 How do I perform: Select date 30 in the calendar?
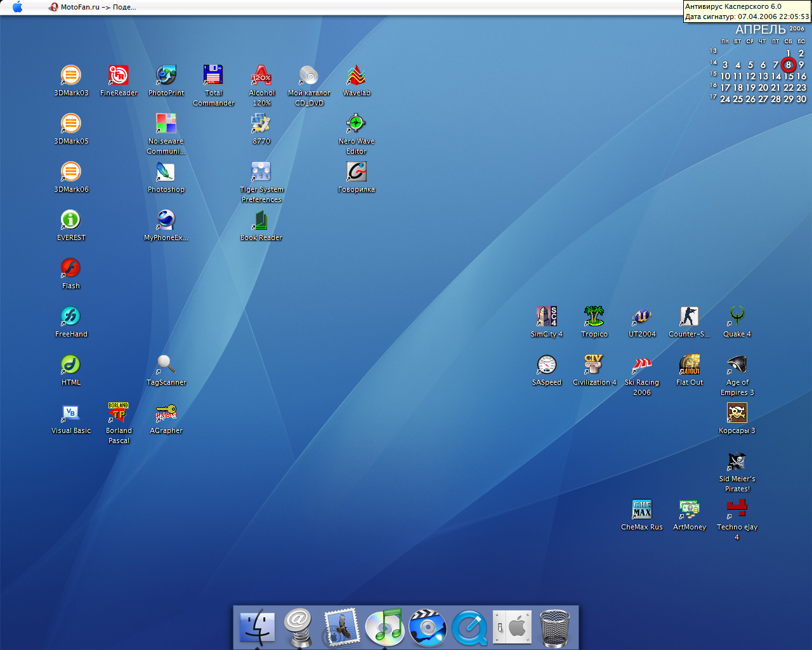(x=801, y=99)
